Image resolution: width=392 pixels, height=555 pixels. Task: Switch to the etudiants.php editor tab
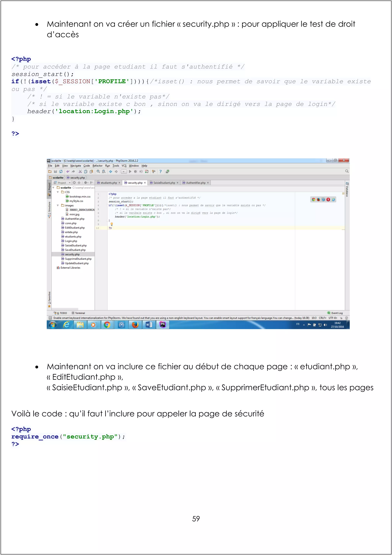click(109, 183)
